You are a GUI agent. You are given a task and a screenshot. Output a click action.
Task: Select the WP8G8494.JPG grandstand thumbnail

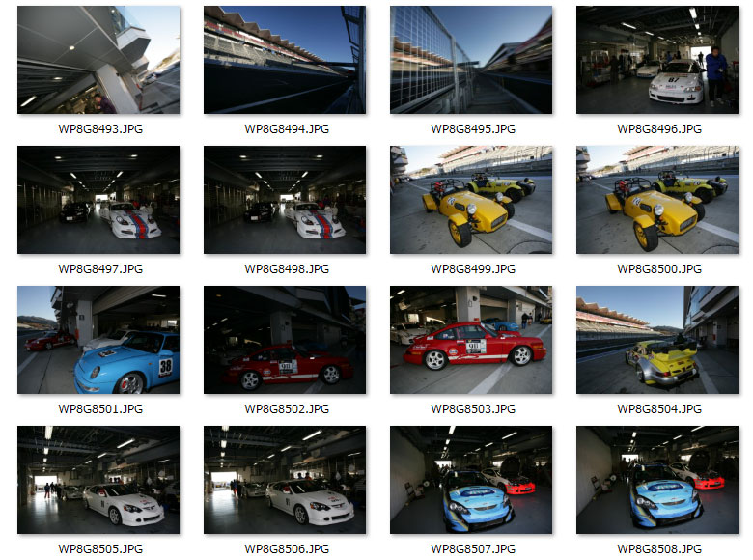[x=285, y=60]
